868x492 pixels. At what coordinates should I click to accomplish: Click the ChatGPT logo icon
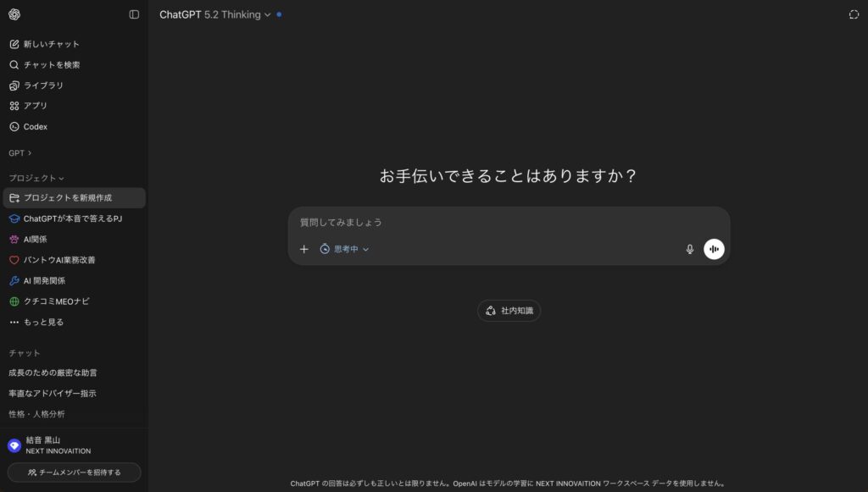click(14, 14)
